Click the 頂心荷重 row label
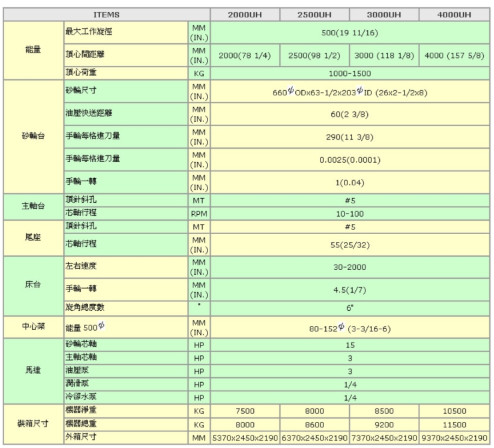 81,72
